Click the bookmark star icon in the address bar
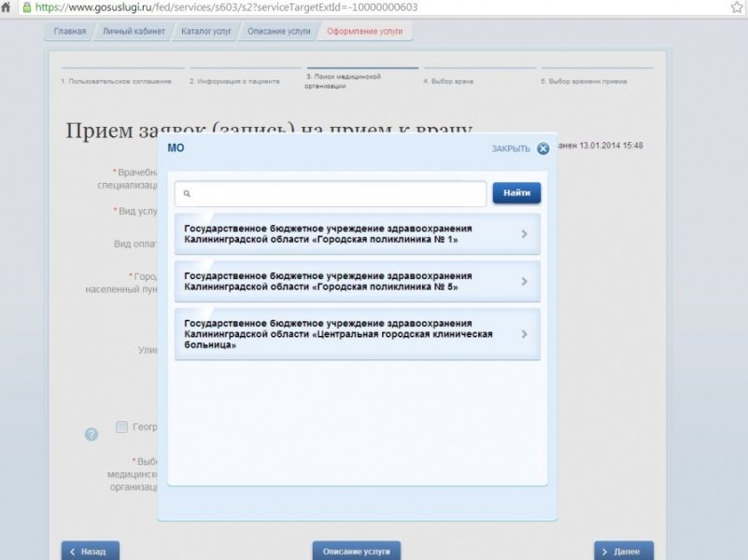This screenshot has height=560, width=748. 739,6
